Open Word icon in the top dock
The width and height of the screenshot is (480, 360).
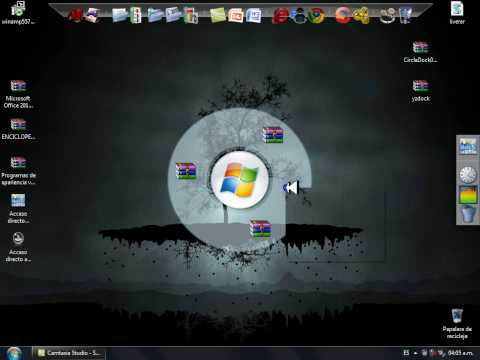(253, 15)
